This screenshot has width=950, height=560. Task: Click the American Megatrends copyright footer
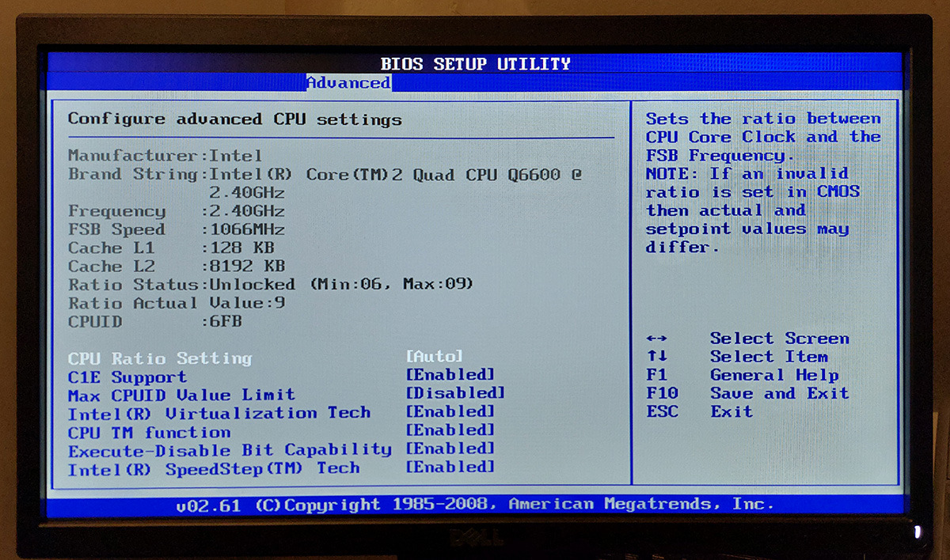(x=475, y=504)
